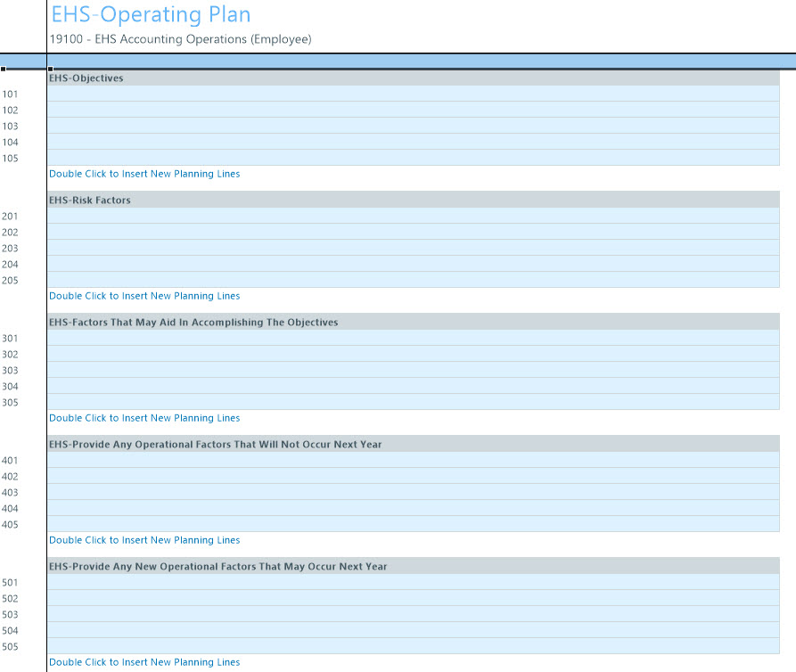Click the entry line for row 401
The height and width of the screenshot is (672, 796).
(414, 460)
